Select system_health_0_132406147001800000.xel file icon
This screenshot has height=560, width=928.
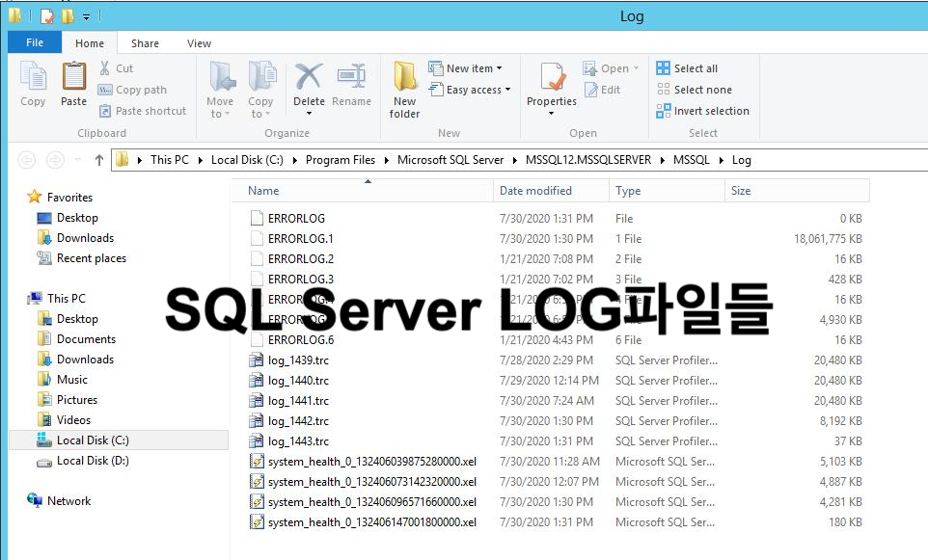(257, 522)
